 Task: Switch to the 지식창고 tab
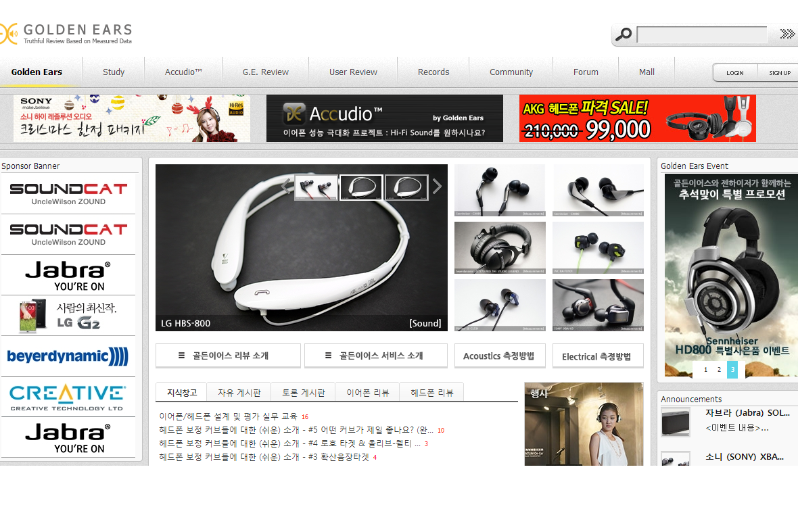point(182,393)
